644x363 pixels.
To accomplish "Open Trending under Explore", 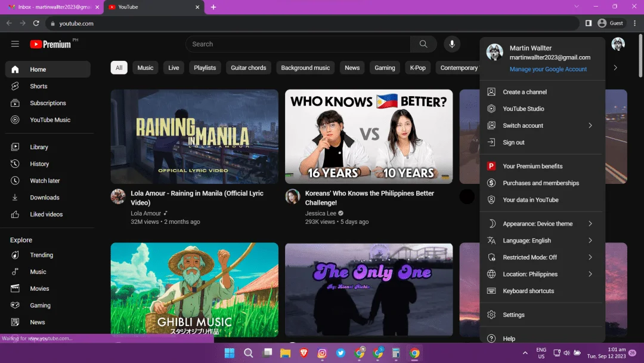I will [x=48, y=256].
